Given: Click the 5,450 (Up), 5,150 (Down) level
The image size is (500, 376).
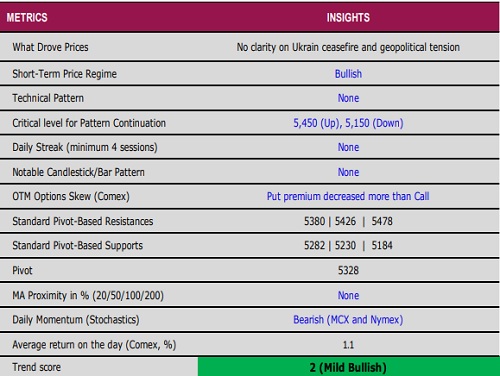Looking at the screenshot, I should pyautogui.click(x=348, y=123).
